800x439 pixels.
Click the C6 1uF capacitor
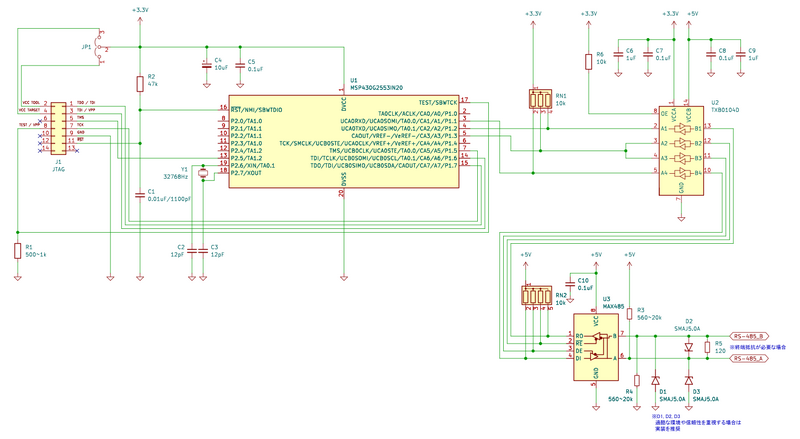(618, 54)
